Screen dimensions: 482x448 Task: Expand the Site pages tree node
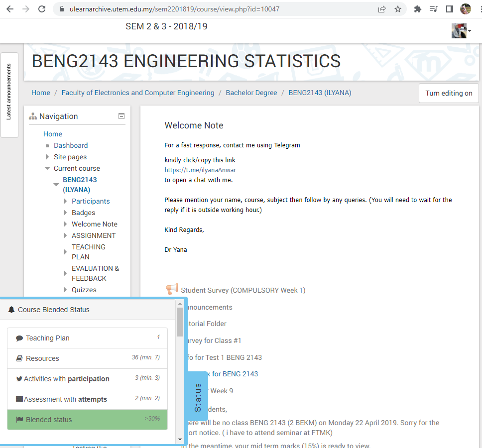point(47,157)
